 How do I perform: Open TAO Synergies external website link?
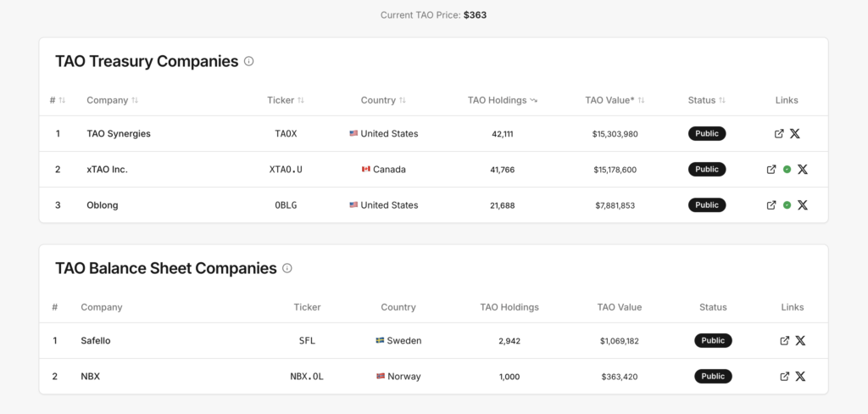pos(779,133)
